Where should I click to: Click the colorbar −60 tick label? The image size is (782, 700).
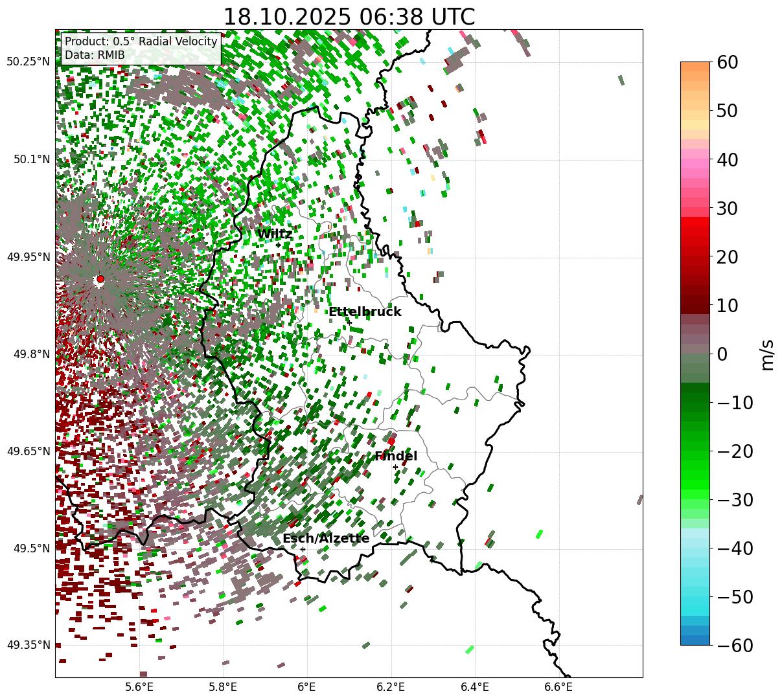click(735, 645)
